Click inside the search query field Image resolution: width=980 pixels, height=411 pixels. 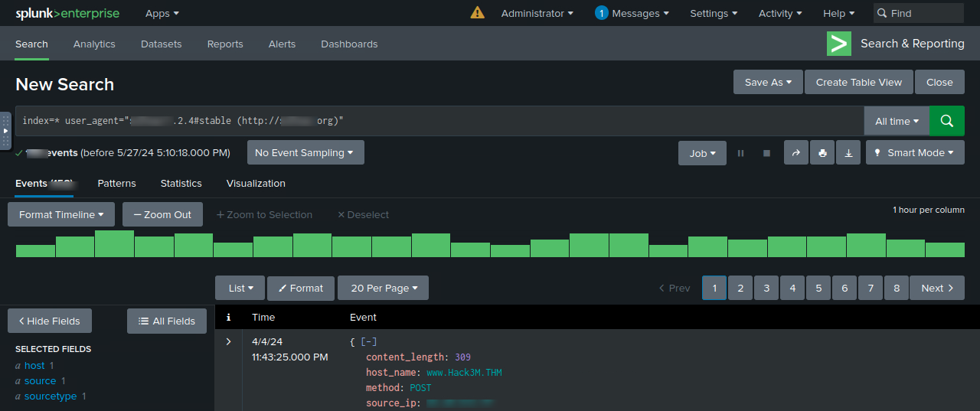[x=439, y=121]
